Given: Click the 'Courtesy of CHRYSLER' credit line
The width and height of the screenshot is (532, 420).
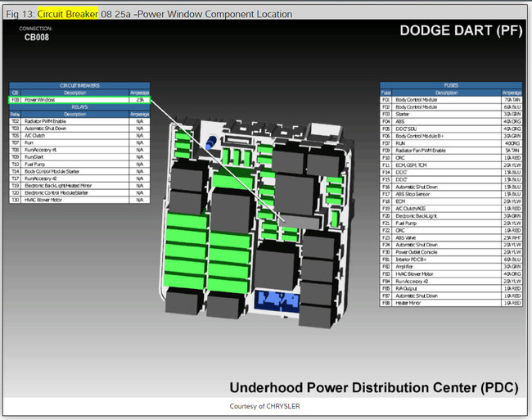Looking at the screenshot, I should (264, 406).
